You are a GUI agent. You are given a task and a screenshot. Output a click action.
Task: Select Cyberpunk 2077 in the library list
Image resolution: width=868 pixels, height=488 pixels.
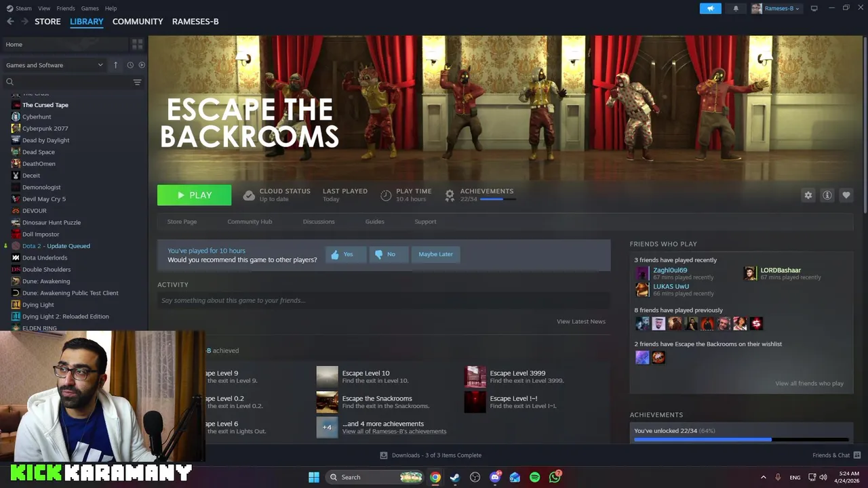pyautogui.click(x=45, y=128)
